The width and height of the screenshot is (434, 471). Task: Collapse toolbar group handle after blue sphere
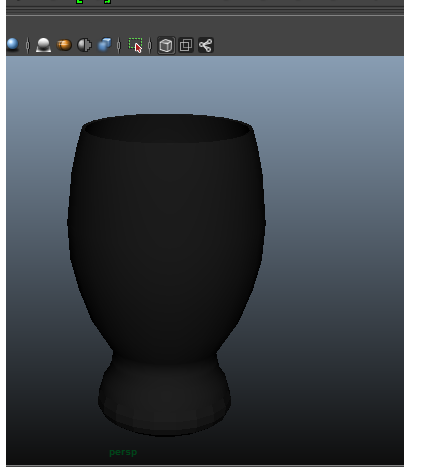point(28,45)
